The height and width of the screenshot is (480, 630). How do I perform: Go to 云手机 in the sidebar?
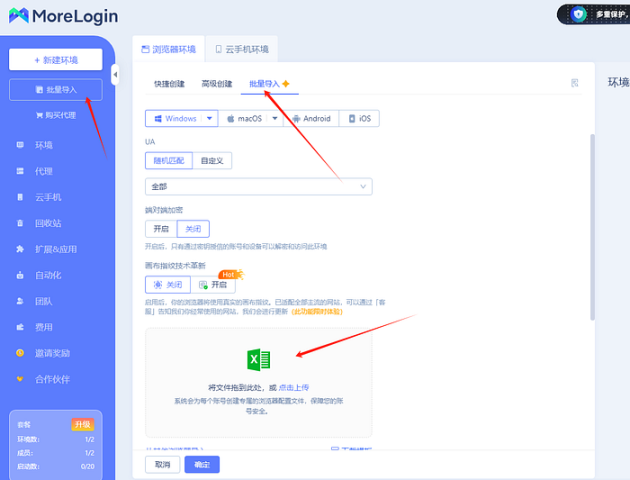pos(47,197)
